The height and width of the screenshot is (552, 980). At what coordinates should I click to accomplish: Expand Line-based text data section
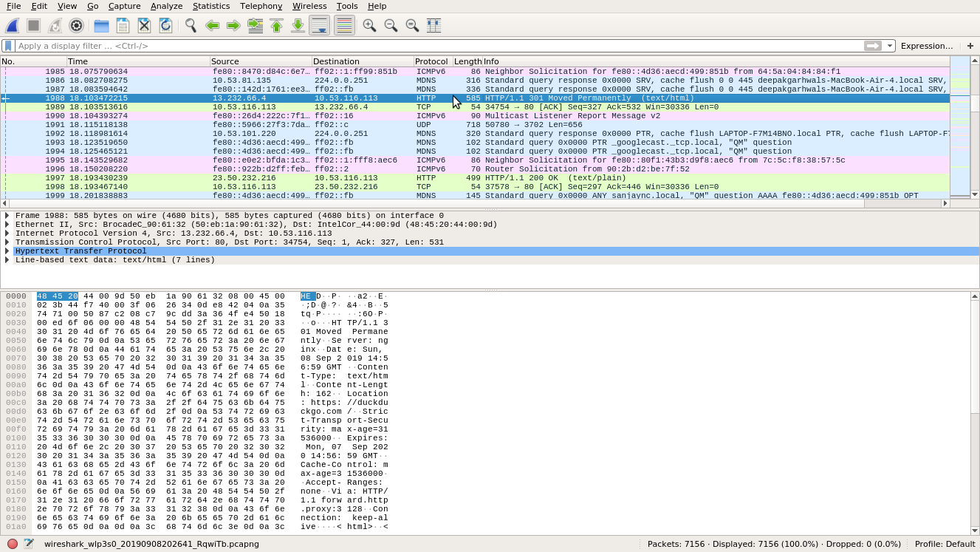pyautogui.click(x=7, y=260)
